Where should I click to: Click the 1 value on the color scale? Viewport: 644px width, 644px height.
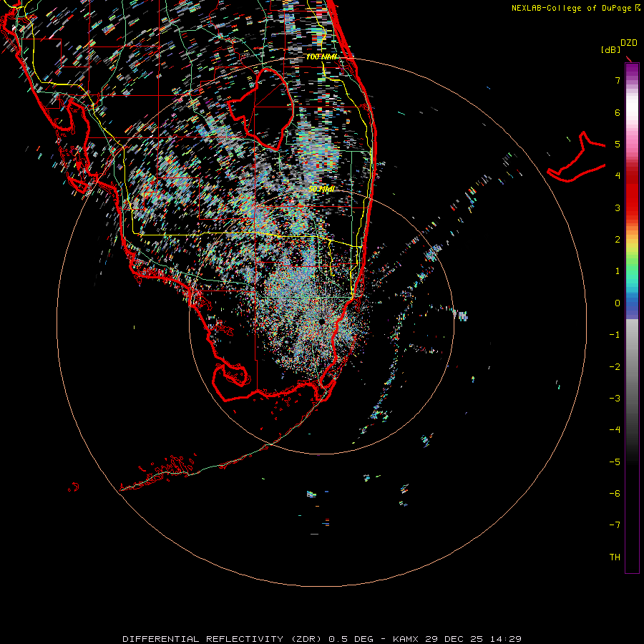pos(618,271)
